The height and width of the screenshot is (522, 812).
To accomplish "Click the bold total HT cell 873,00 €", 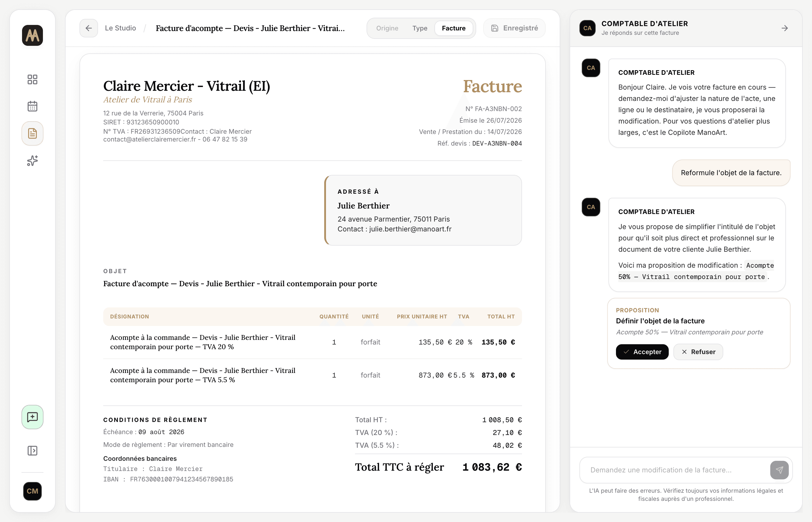I will click(x=498, y=375).
